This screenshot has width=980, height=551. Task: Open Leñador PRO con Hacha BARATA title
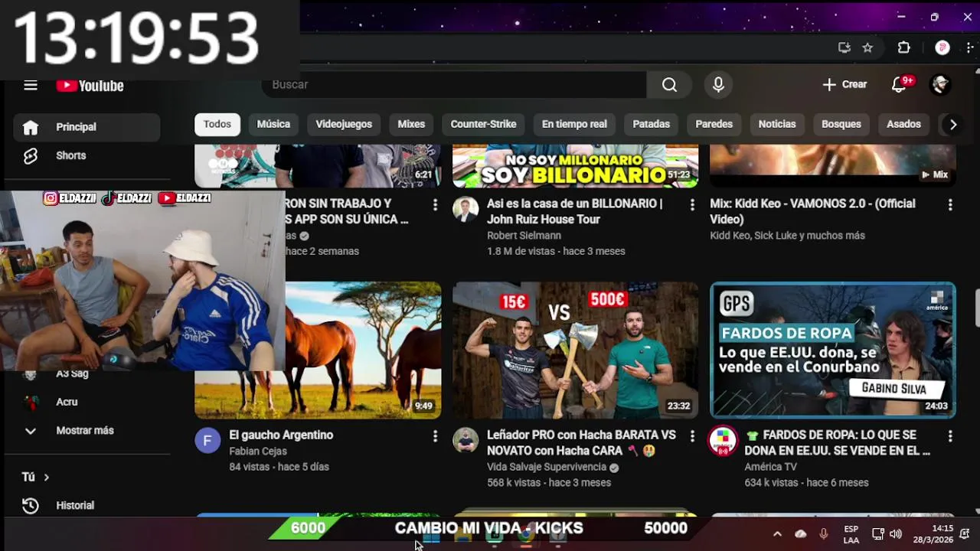pos(582,442)
